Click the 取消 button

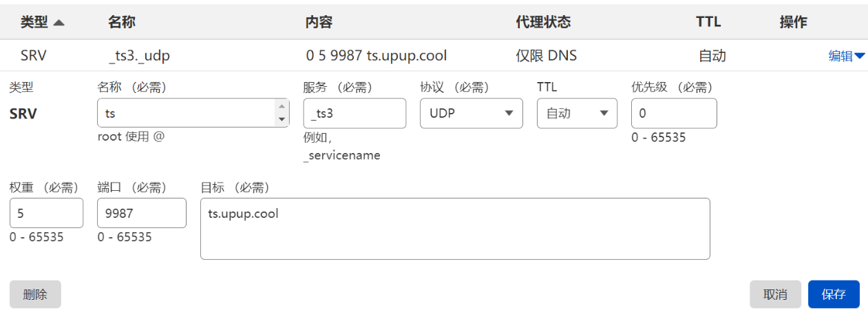coord(775,294)
